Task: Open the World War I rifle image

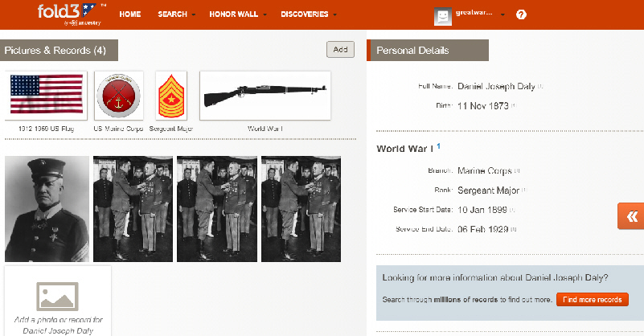Action: pyautogui.click(x=265, y=95)
